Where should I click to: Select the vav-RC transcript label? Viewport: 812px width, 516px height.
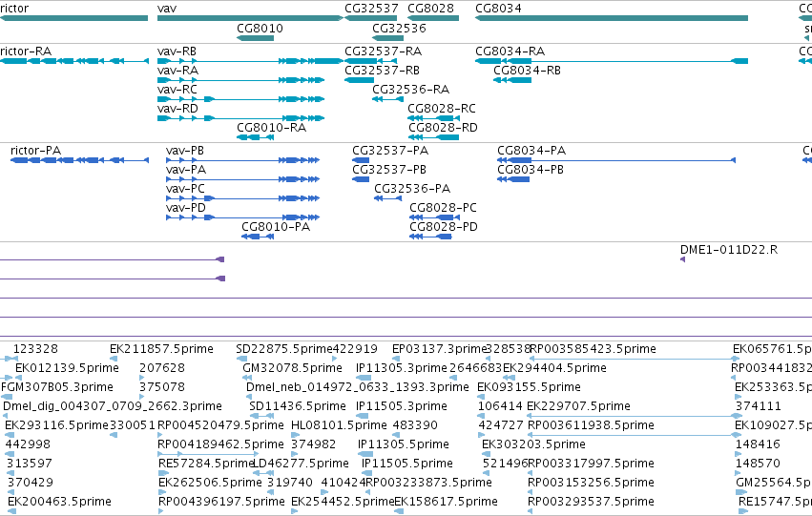click(177, 90)
